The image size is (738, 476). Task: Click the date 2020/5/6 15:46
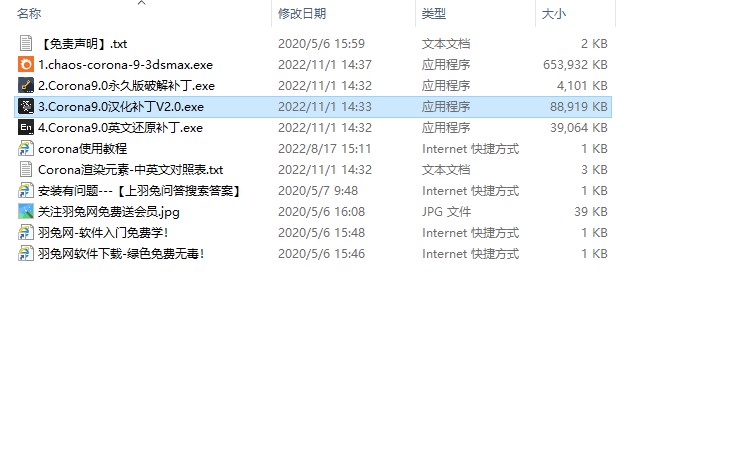(x=321, y=254)
